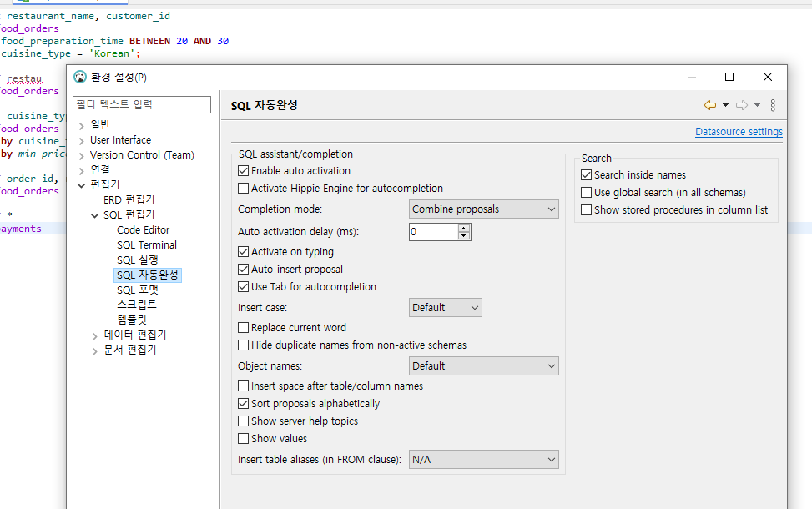Screen dimensions: 812x509
Task: Select User Interface tree label
Action: tap(121, 140)
